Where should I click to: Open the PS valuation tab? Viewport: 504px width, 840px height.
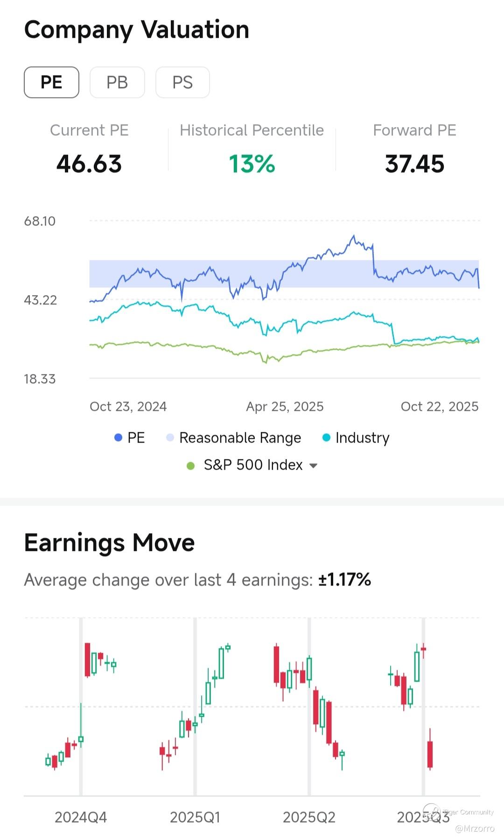tap(182, 83)
